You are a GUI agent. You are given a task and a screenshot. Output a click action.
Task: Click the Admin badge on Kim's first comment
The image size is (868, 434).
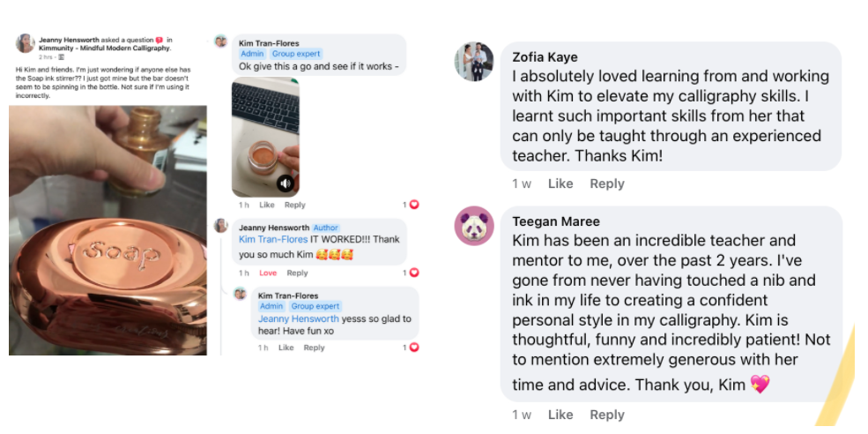point(252,54)
